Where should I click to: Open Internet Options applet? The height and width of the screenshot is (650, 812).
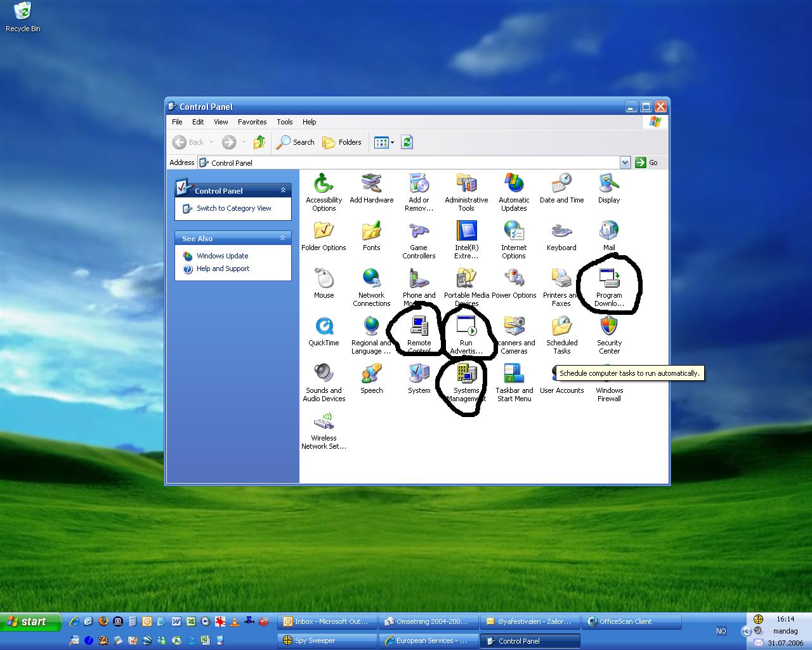[x=514, y=232]
